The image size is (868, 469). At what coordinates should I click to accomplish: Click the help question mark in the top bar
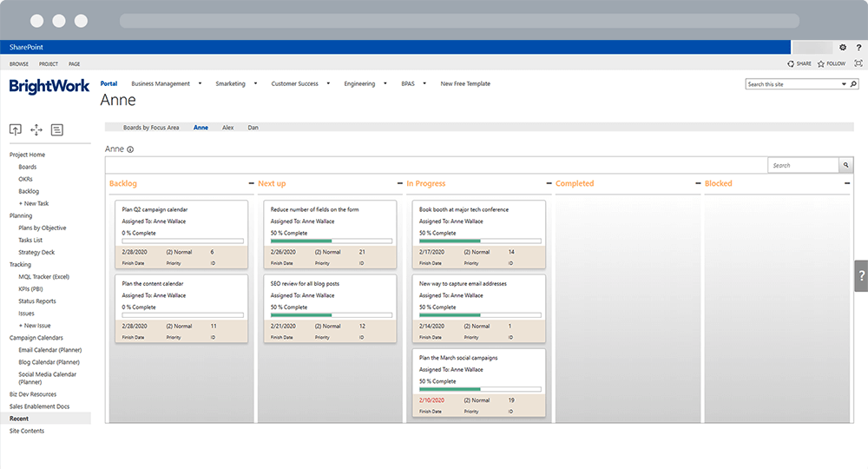(x=857, y=47)
